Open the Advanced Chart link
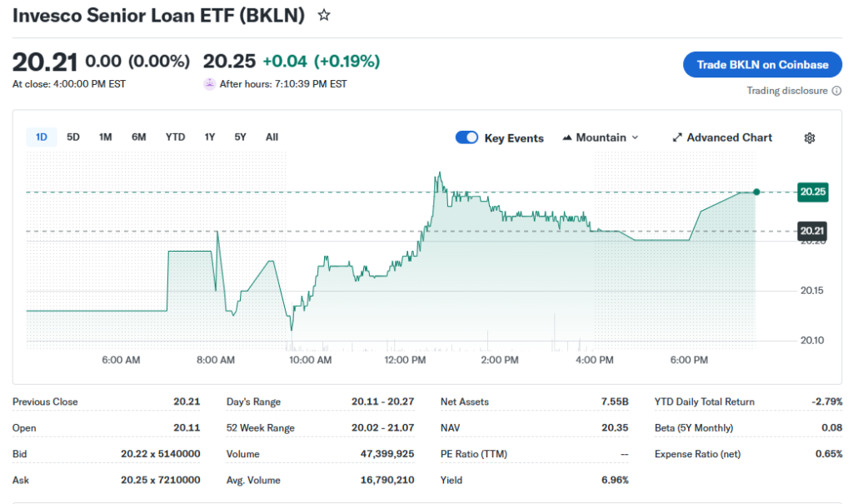 pos(729,137)
